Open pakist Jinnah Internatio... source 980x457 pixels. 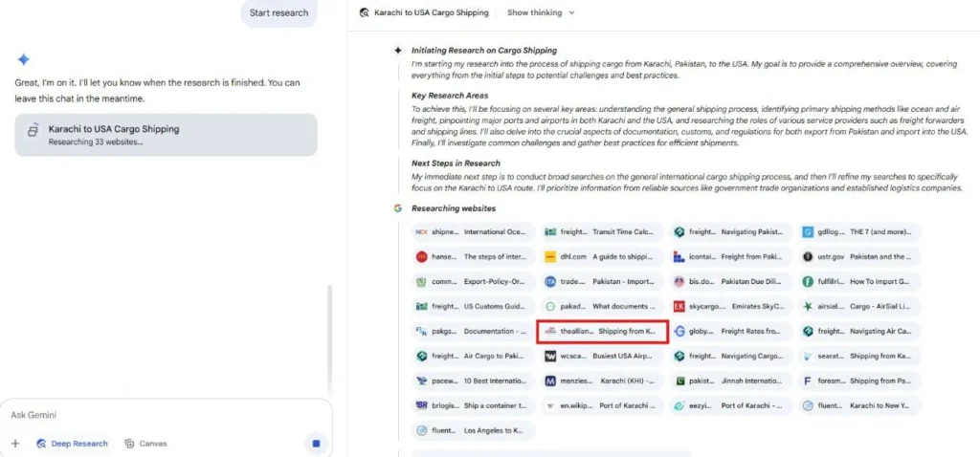click(x=731, y=381)
